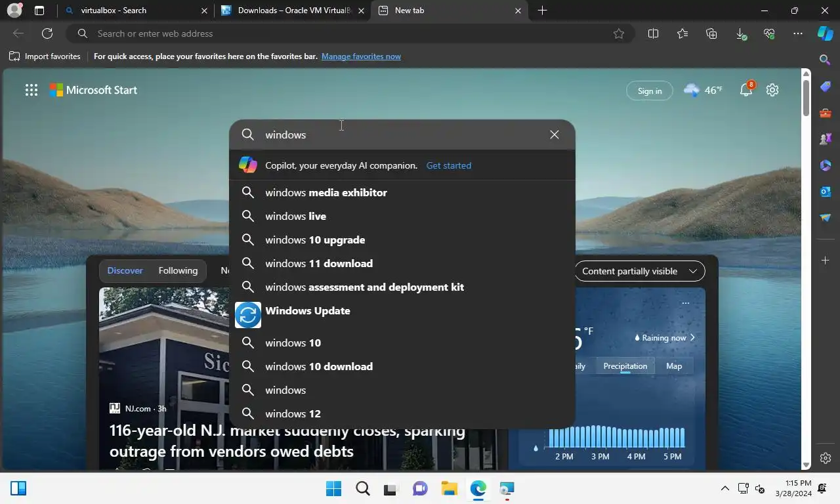Open sidebar Shopping tag icon

click(x=826, y=87)
